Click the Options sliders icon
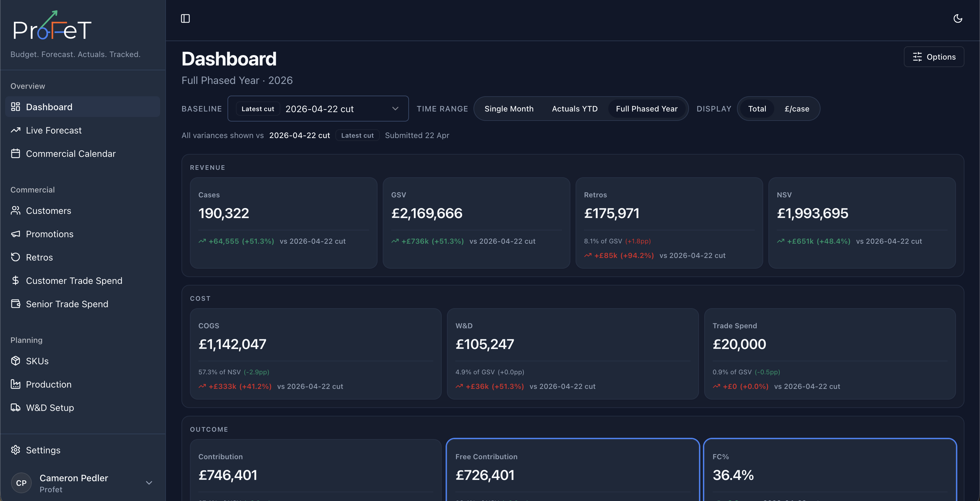The width and height of the screenshot is (980, 501). point(917,57)
